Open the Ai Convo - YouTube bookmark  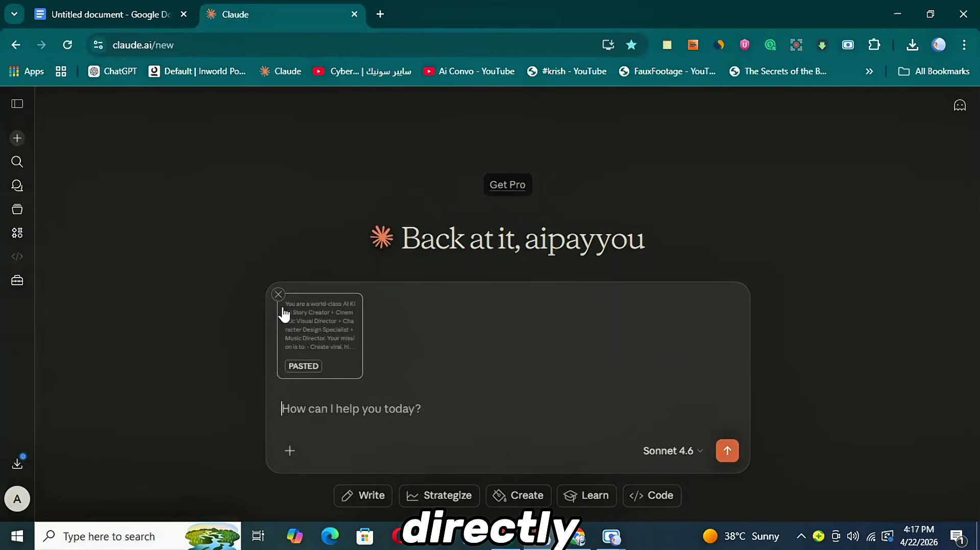pos(469,71)
